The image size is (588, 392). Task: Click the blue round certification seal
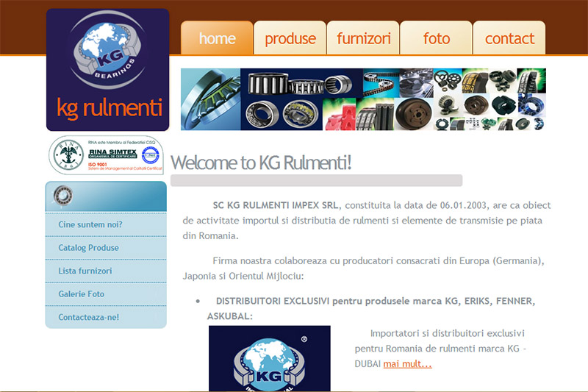pyautogui.click(x=151, y=154)
